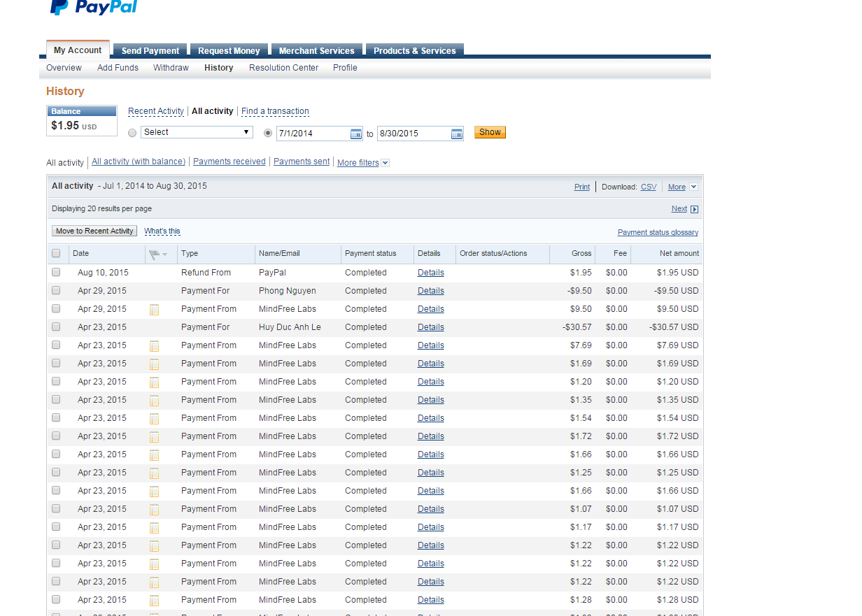Open note icon on the $1.28 payment row

point(155,600)
